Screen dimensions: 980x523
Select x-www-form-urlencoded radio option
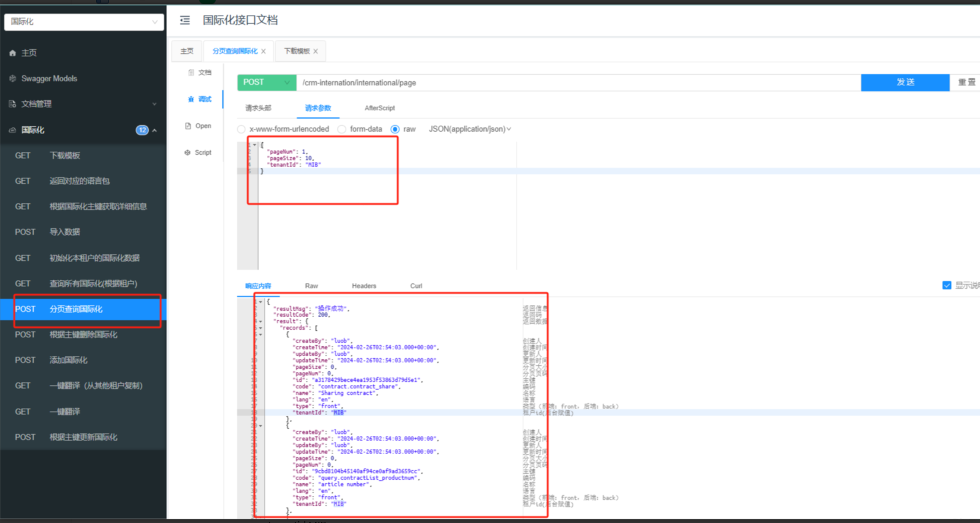[x=241, y=129]
